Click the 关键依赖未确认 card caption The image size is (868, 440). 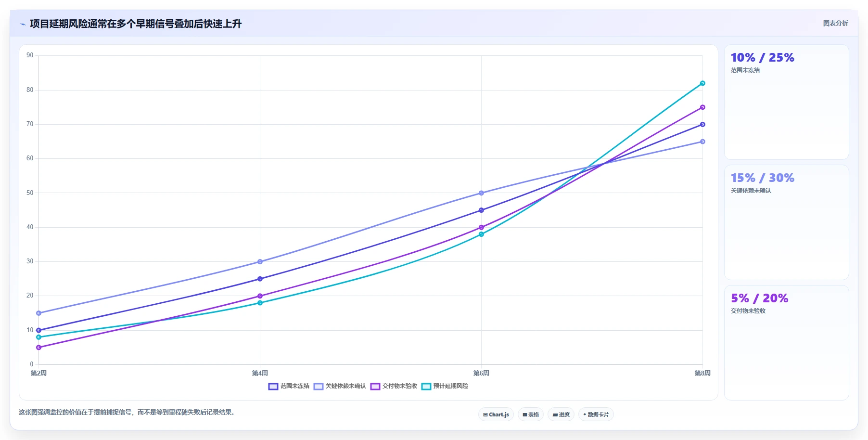pyautogui.click(x=751, y=191)
